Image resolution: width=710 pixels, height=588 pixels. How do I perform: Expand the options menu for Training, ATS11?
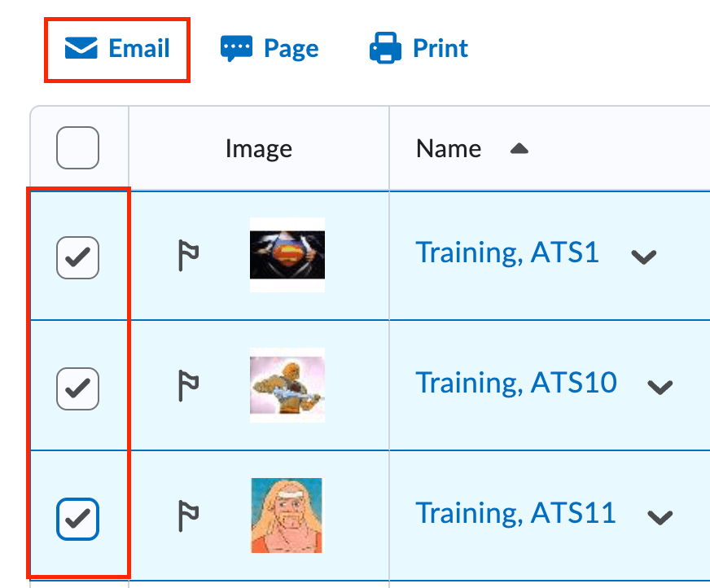click(x=660, y=518)
